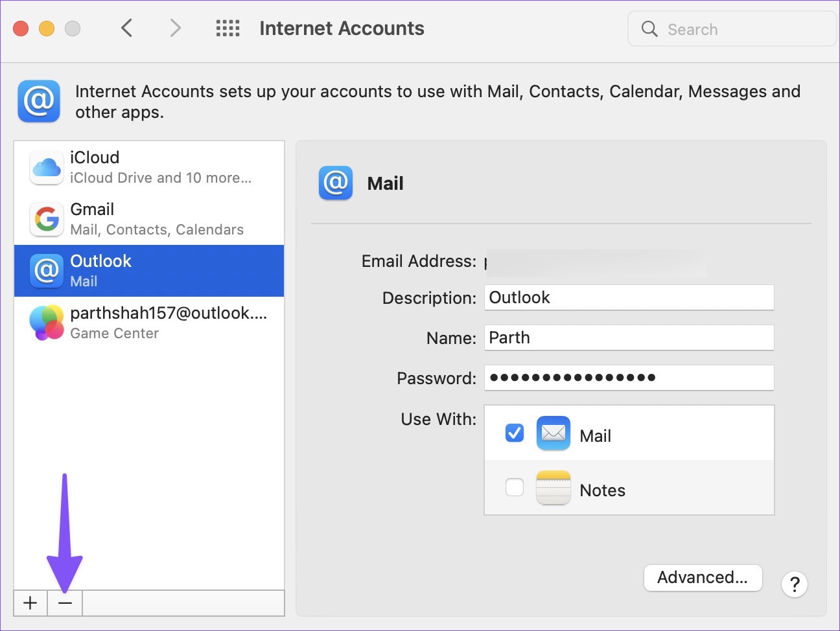
Task: Select the parthshah157@outlook Game Center account
Action: (x=149, y=323)
